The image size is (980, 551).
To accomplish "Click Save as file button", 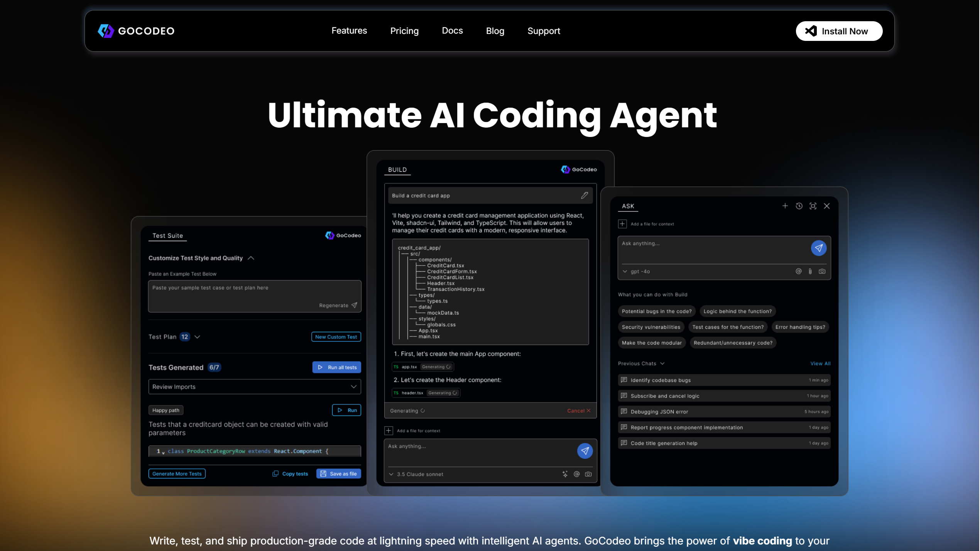I will [x=338, y=474].
